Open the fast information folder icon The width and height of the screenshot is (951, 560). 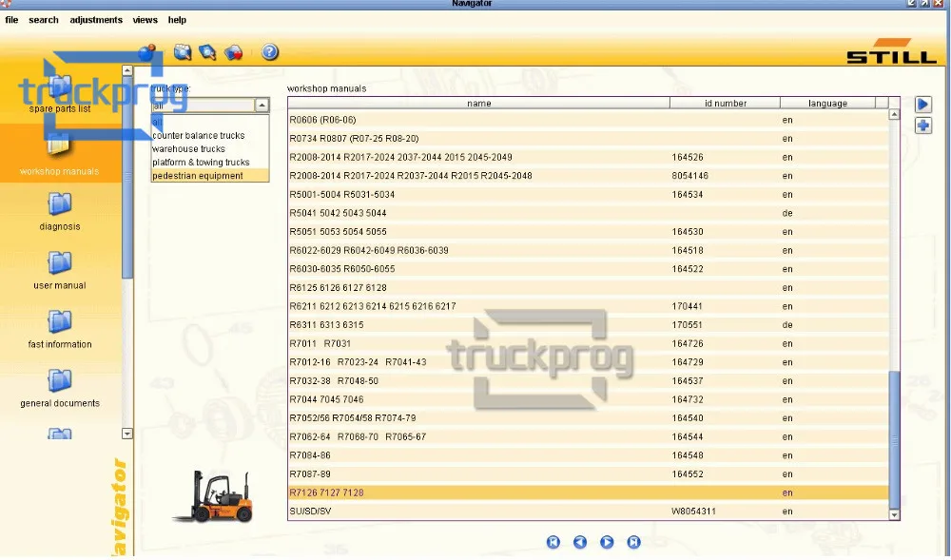(x=59, y=321)
